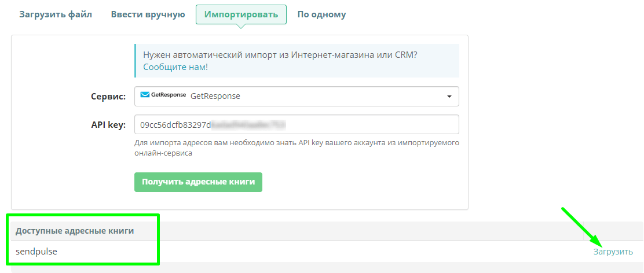The width and height of the screenshot is (644, 273).
Task: Click the empty header cell above Загрузить
Action: click(x=613, y=231)
